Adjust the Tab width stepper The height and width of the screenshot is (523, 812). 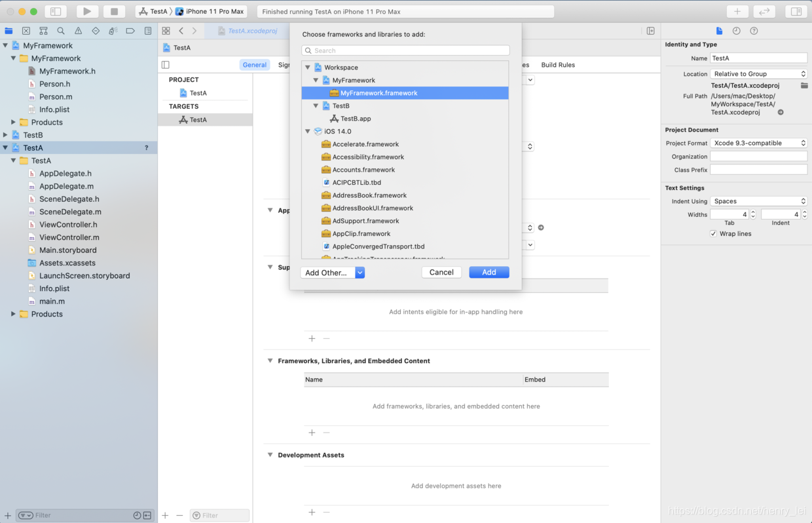(x=753, y=214)
